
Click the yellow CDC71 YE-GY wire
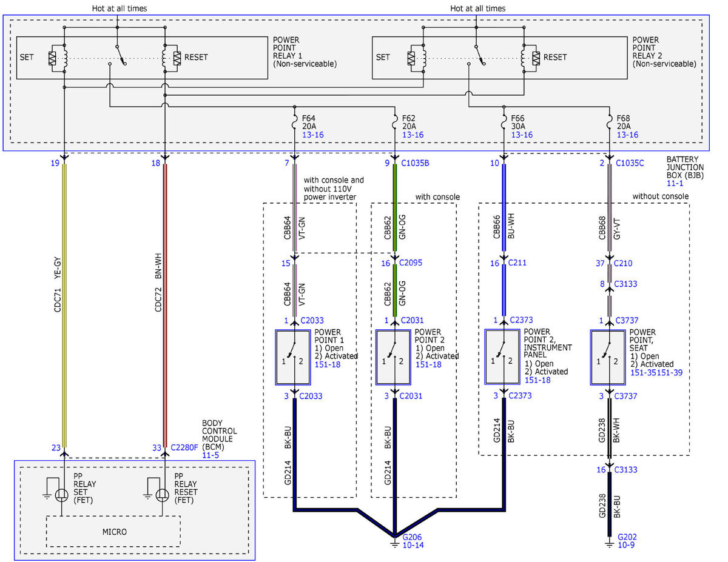(x=64, y=303)
